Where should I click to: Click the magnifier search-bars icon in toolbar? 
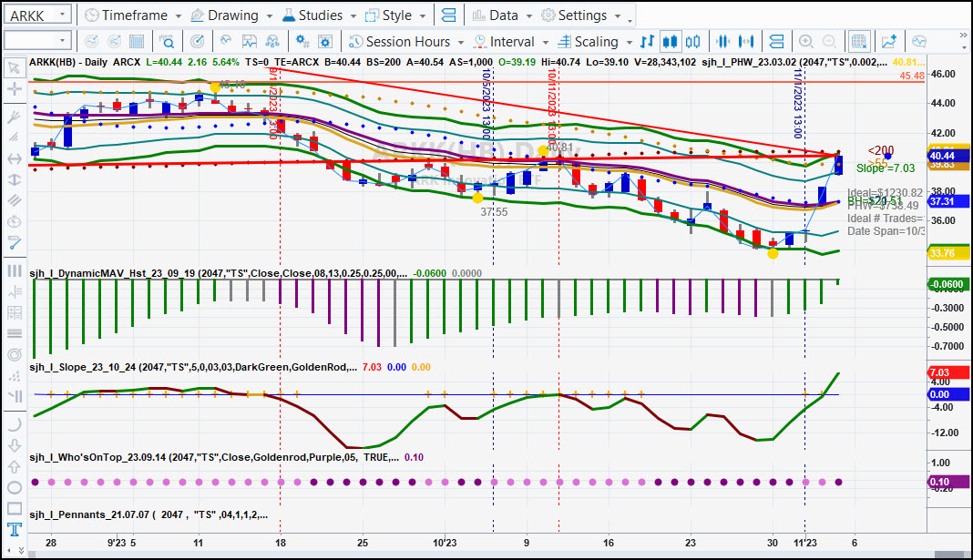tap(167, 42)
